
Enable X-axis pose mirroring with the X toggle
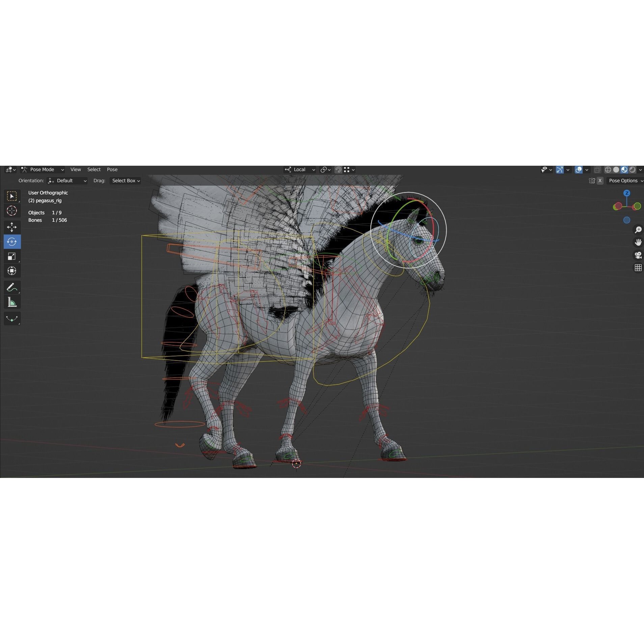pyautogui.click(x=600, y=181)
